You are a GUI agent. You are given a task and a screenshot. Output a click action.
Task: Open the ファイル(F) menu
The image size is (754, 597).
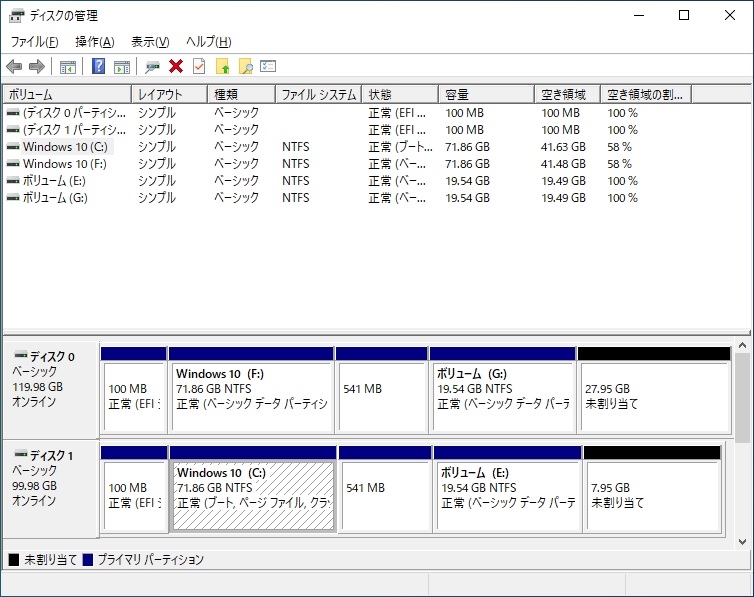click(35, 42)
